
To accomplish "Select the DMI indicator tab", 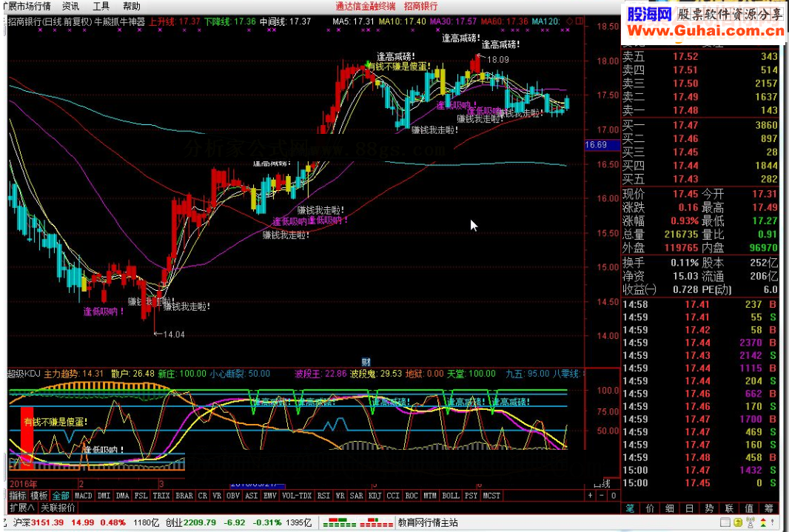I will click(104, 496).
